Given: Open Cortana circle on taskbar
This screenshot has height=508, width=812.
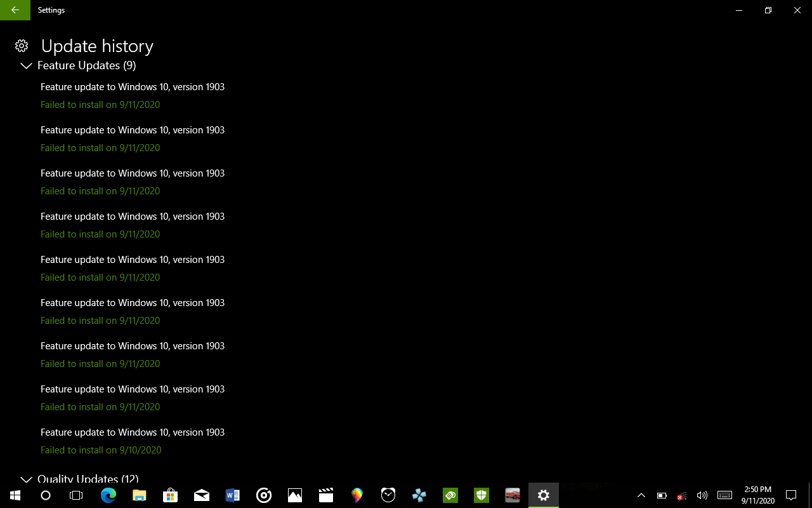Looking at the screenshot, I should pyautogui.click(x=46, y=495).
